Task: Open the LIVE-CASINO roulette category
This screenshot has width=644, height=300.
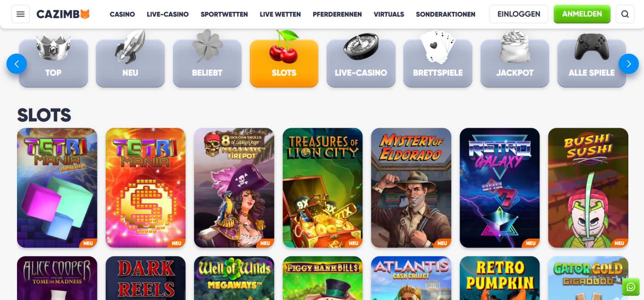Action: click(361, 63)
